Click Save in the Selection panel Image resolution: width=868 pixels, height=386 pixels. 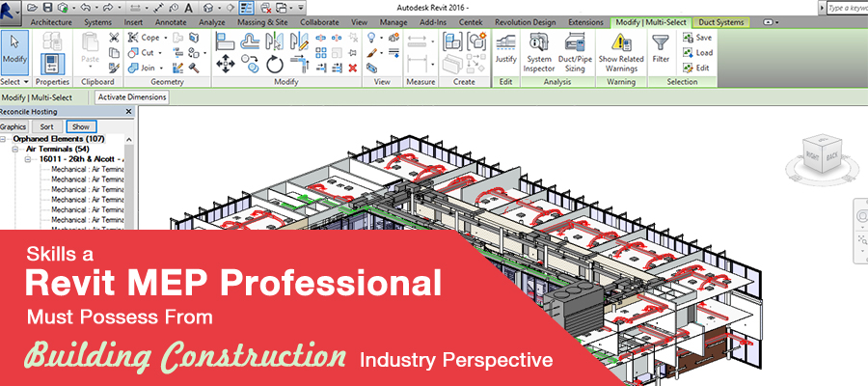[x=697, y=38]
